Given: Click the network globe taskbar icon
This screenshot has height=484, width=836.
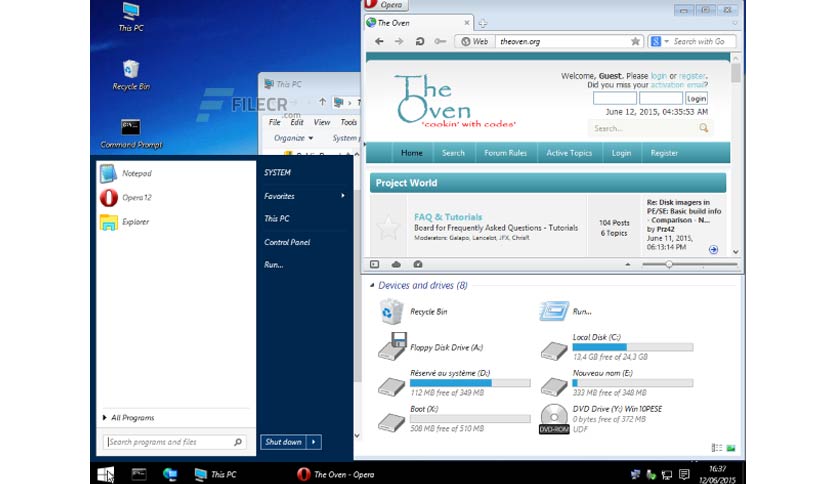Looking at the screenshot, I should (x=170, y=474).
